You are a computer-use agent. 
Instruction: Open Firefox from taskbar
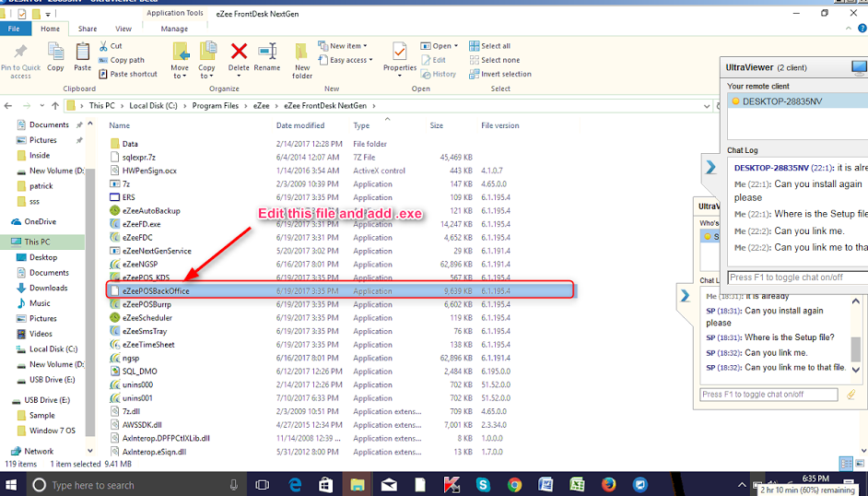(609, 485)
